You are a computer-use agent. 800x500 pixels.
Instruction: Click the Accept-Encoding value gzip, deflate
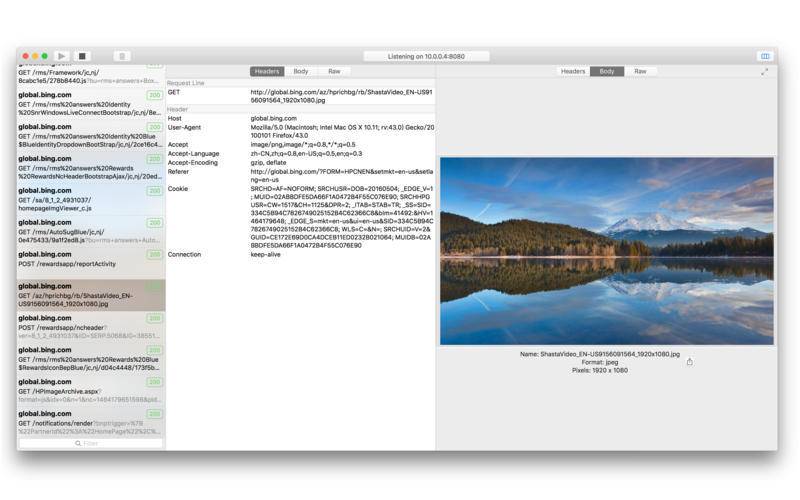click(268, 163)
